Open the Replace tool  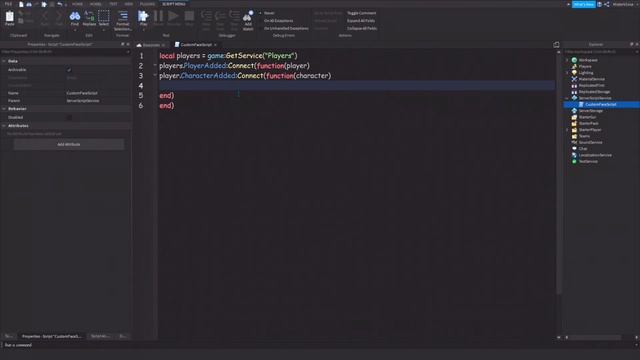[x=89, y=18]
